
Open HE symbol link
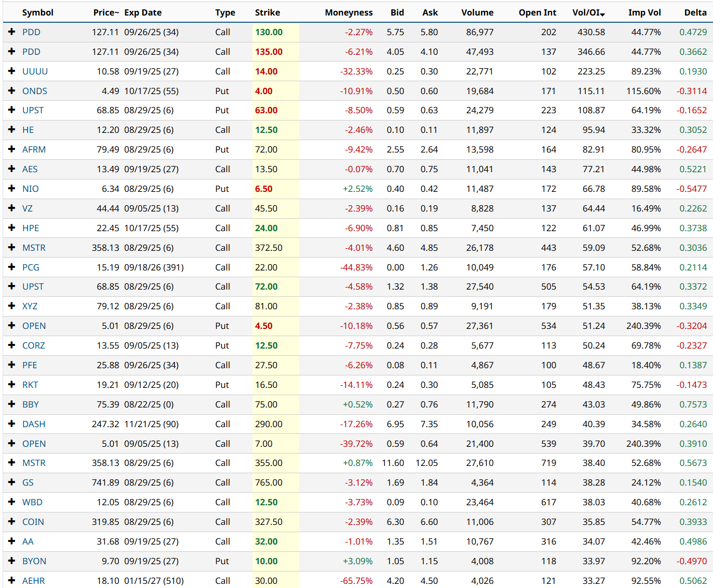tap(28, 130)
